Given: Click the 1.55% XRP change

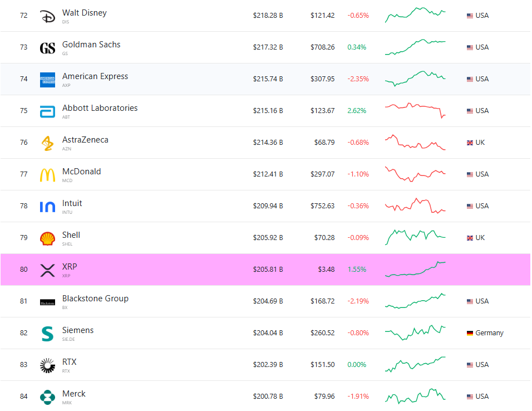Looking at the screenshot, I should [x=357, y=270].
